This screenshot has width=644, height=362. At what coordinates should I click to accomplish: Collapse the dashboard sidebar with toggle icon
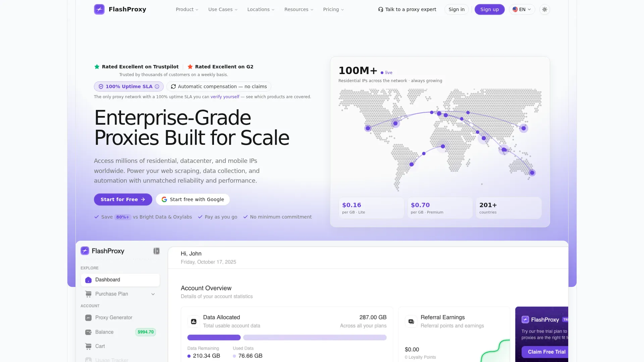tap(157, 251)
